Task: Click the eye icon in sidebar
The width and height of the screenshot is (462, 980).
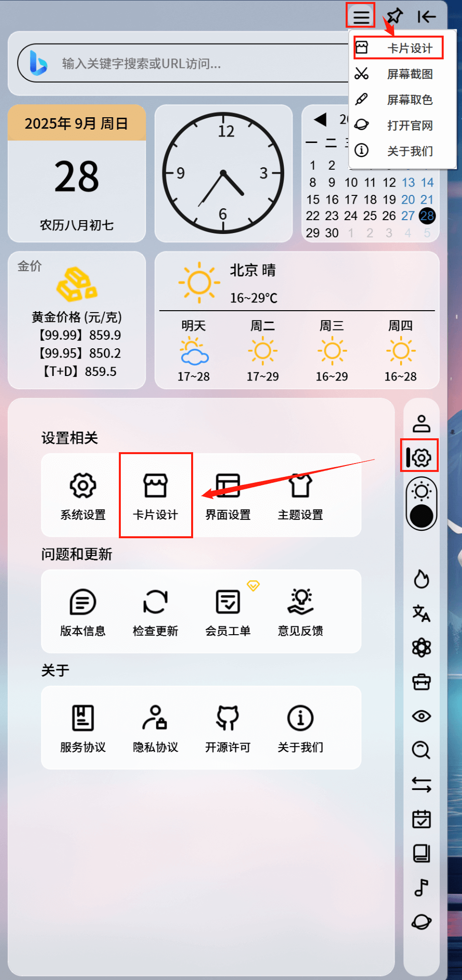Action: (x=421, y=716)
